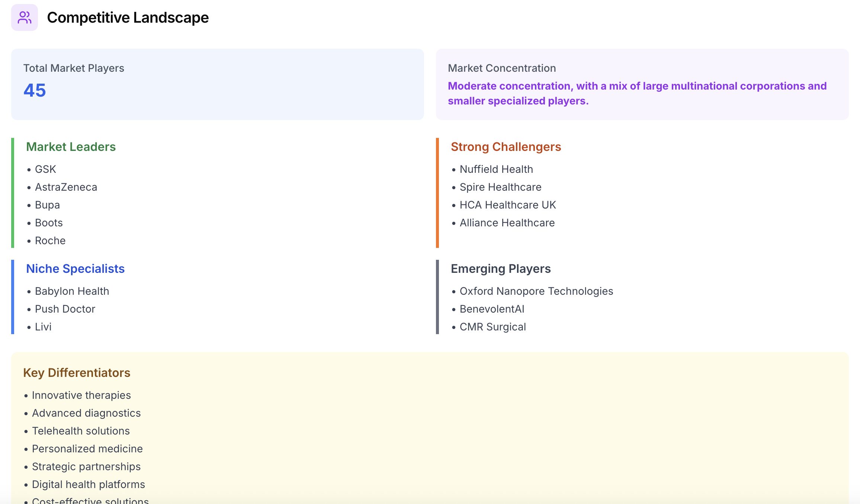Click the Market Leaders heading
The width and height of the screenshot is (860, 504).
71,147
